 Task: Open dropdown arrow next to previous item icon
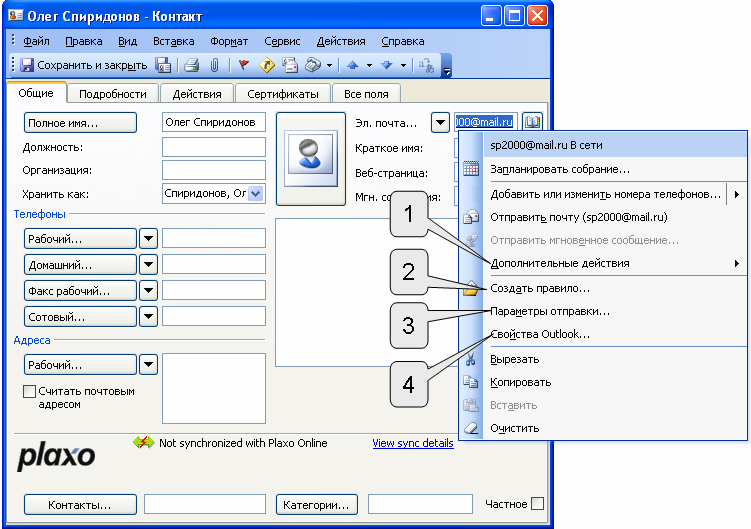(x=369, y=65)
